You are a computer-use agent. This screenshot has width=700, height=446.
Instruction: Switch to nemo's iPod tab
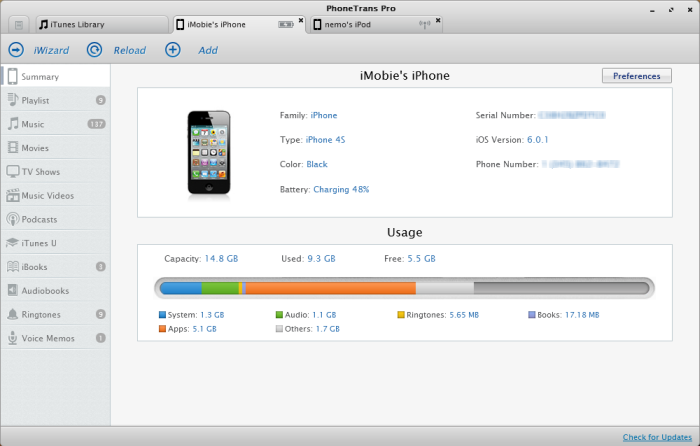point(376,25)
